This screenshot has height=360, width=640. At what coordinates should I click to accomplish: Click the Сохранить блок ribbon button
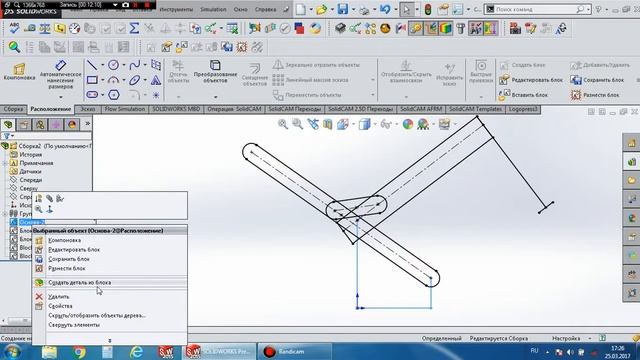pyautogui.click(x=598, y=80)
